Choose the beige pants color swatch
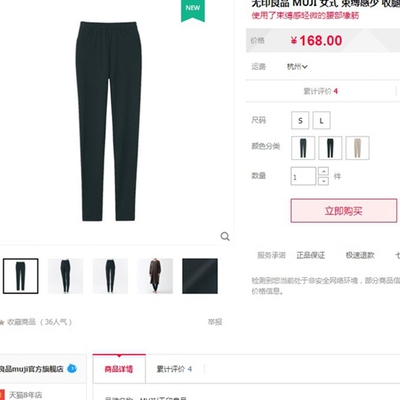The image size is (400, 400). coord(357,148)
